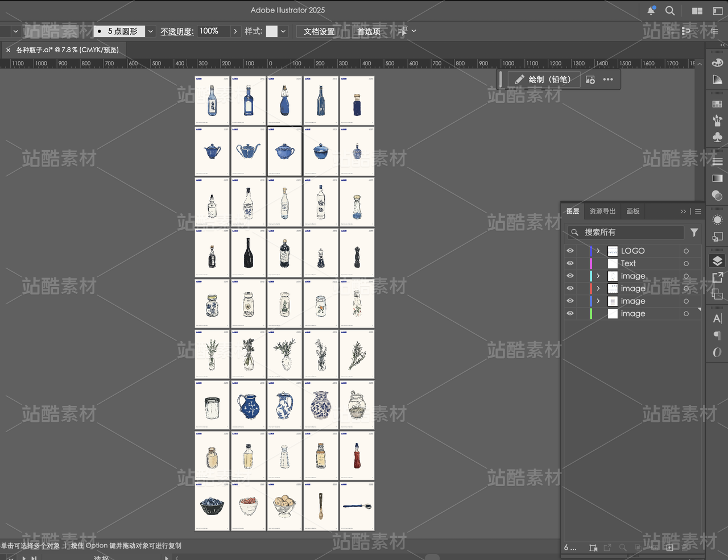Open the Appearance panel icon
Screen dimensions: 728x560
[717, 220]
